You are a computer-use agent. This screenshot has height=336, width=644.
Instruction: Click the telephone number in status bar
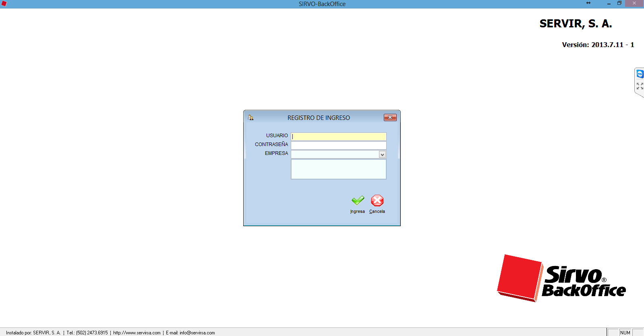pyautogui.click(x=92, y=333)
